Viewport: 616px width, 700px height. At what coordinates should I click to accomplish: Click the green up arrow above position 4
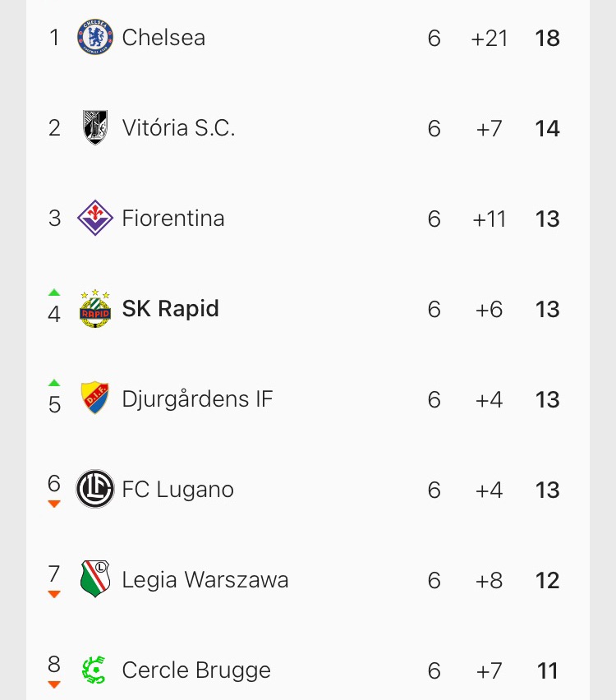[54, 292]
